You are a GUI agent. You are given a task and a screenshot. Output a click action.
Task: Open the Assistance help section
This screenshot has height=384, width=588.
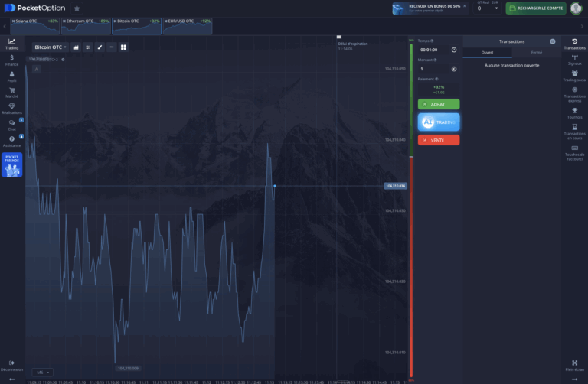11,142
